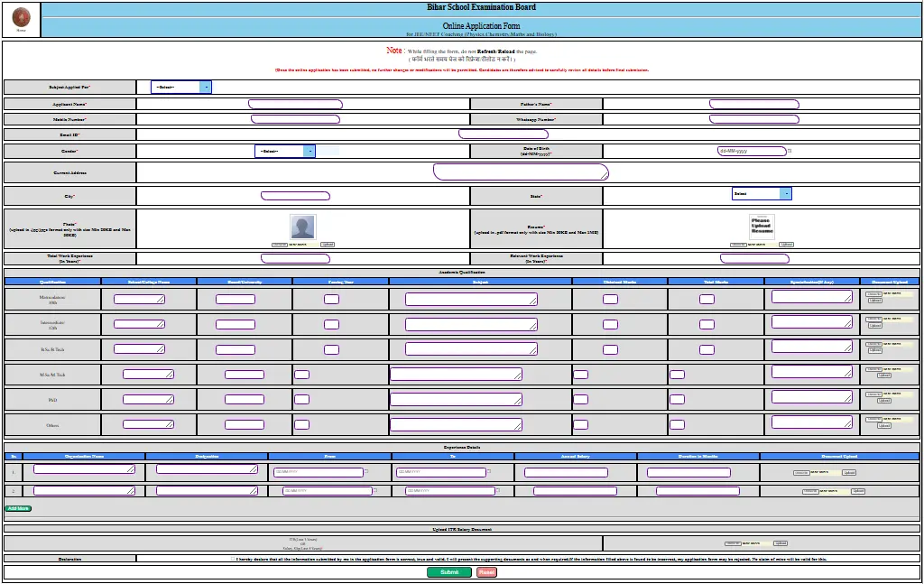Open calendar icon for second experience To date
The image size is (924, 584).
498,490
